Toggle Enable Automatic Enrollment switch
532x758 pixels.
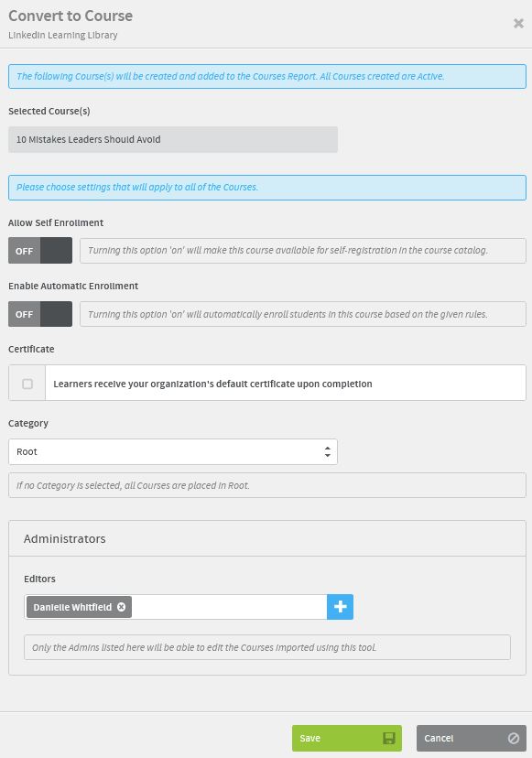[40, 314]
